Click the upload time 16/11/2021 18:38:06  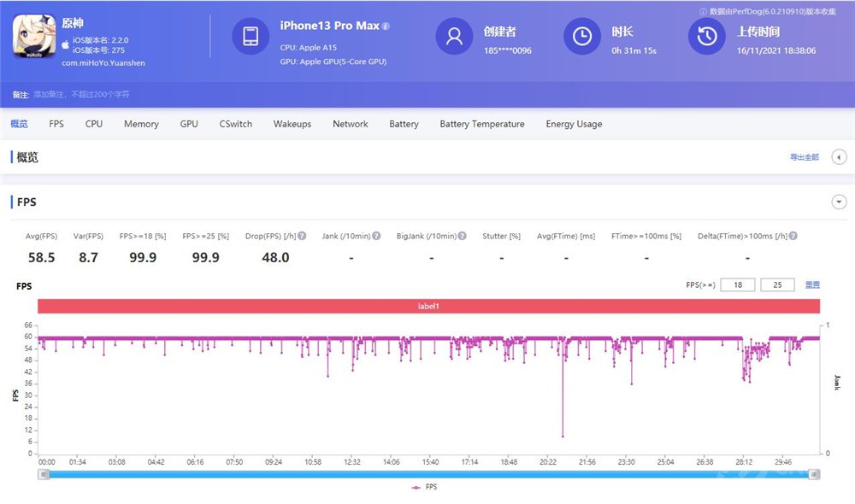776,50
